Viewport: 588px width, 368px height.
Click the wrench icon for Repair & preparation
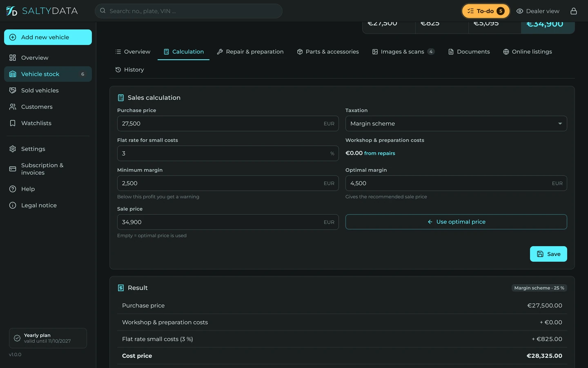(220, 52)
